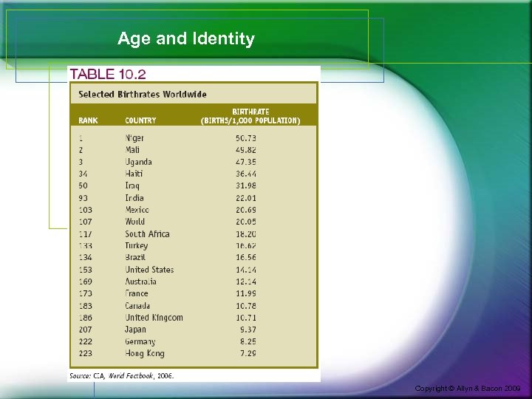Click South Africa's birthrate value 18.20
The image size is (532, 399).
(246, 233)
